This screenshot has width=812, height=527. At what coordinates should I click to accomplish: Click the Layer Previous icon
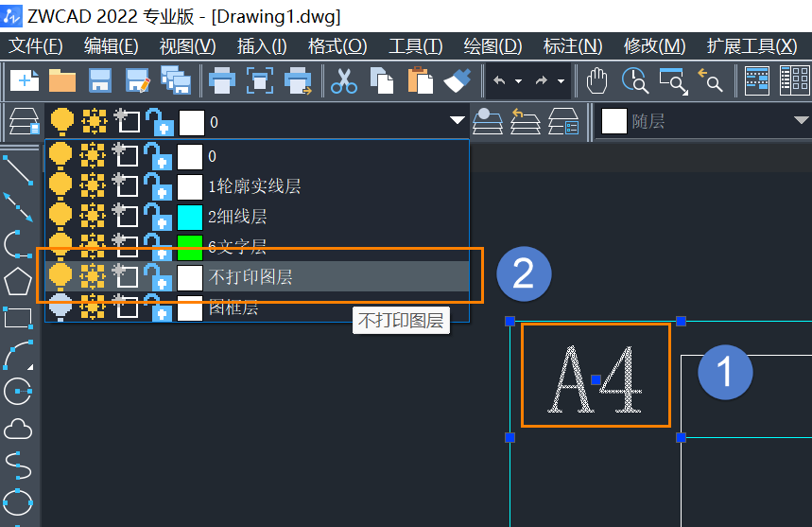pos(526,121)
